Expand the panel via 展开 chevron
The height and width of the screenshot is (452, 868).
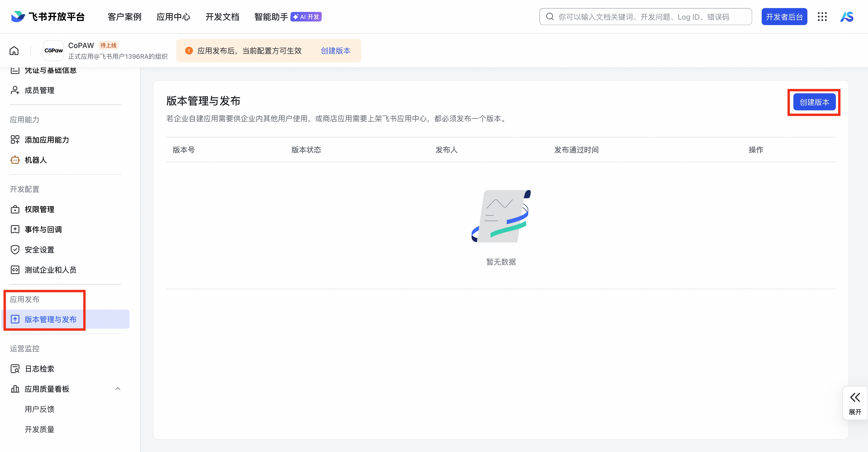[x=855, y=397]
